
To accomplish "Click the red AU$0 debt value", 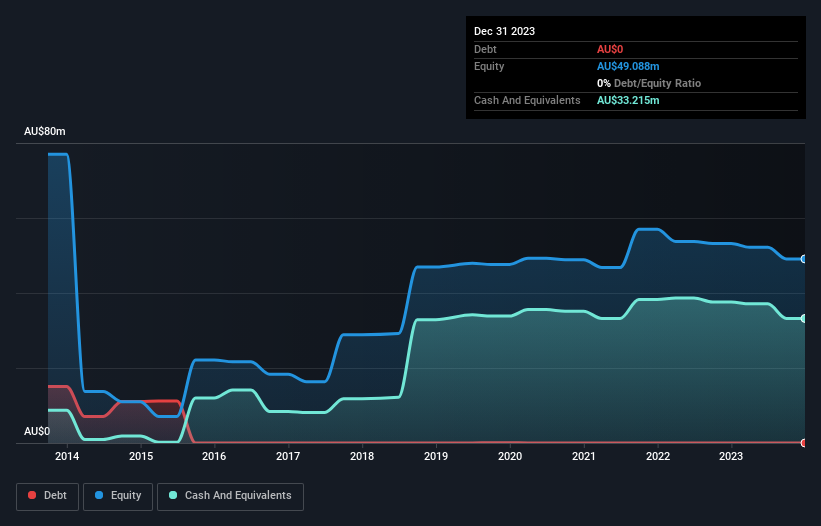I will pyautogui.click(x=610, y=49).
